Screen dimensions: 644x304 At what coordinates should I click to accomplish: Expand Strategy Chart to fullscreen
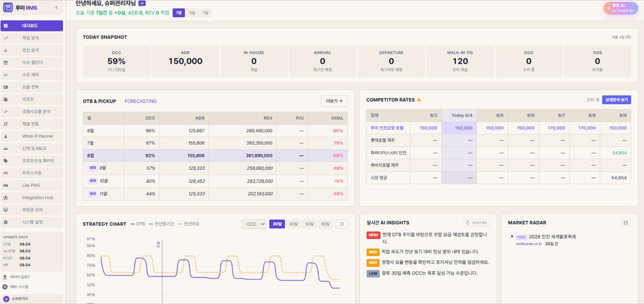coord(342,224)
